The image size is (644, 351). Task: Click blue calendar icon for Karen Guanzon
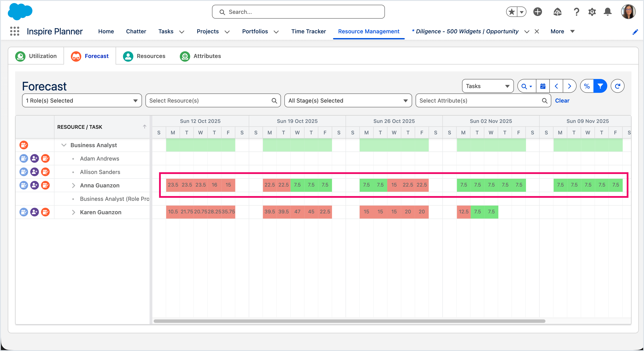24,212
